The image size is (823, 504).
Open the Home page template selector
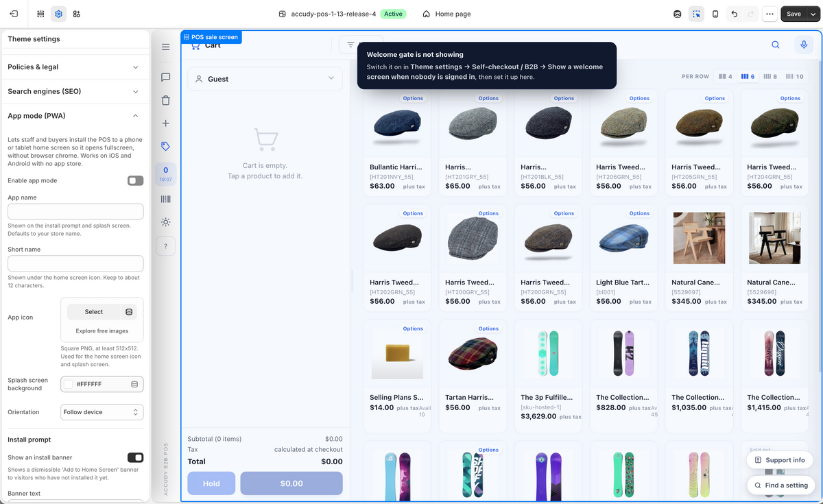pos(446,14)
